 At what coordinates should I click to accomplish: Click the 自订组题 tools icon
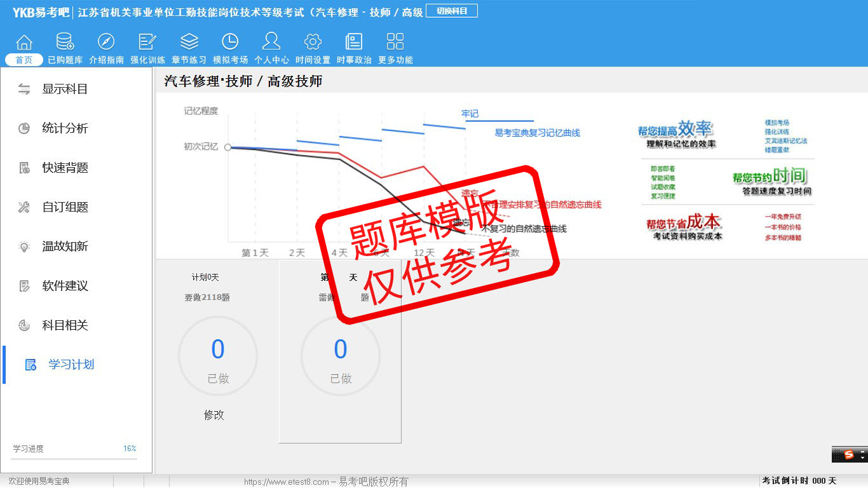click(24, 207)
